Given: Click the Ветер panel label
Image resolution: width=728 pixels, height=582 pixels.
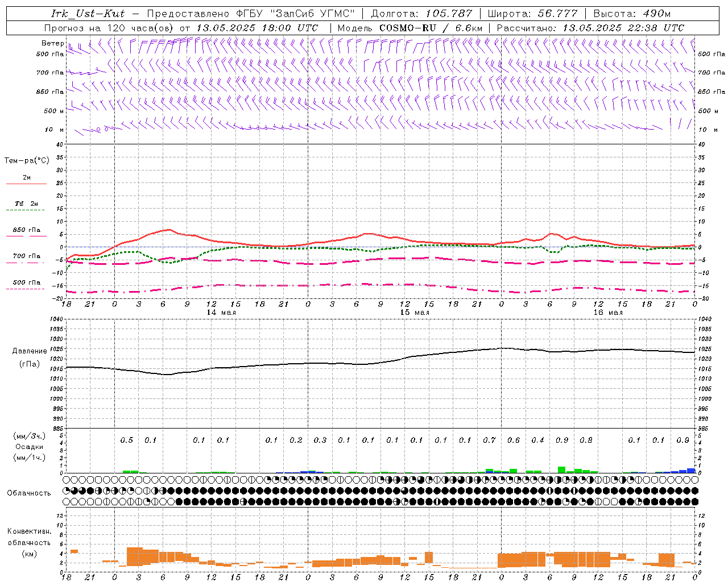Looking at the screenshot, I should (x=52, y=43).
